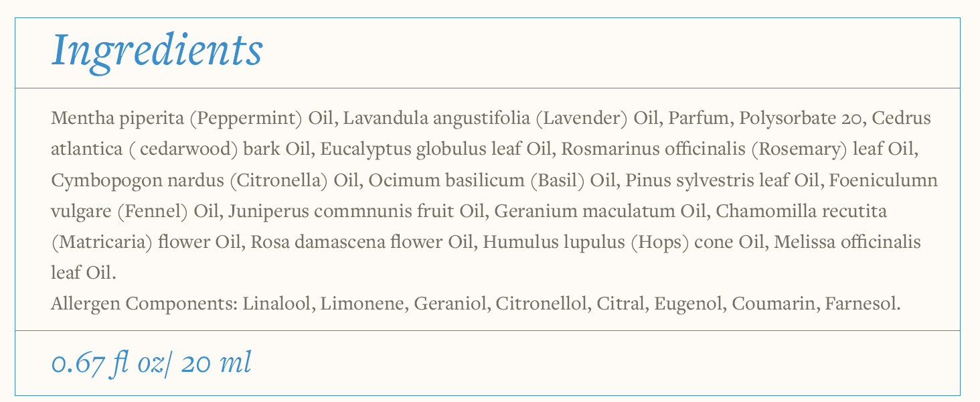The width and height of the screenshot is (980, 402).
Task: Click the words Rosmarinus officinalis
Action: point(653,150)
